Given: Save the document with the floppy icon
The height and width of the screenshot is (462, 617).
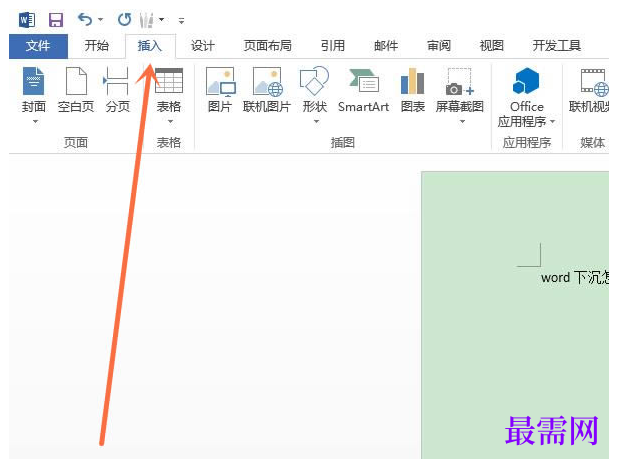Looking at the screenshot, I should (56, 20).
